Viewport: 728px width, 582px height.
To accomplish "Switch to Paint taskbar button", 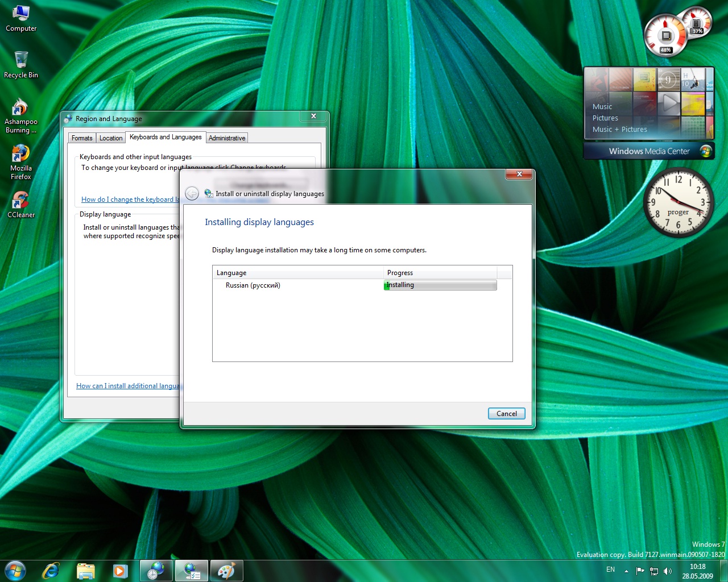I will tap(226, 571).
